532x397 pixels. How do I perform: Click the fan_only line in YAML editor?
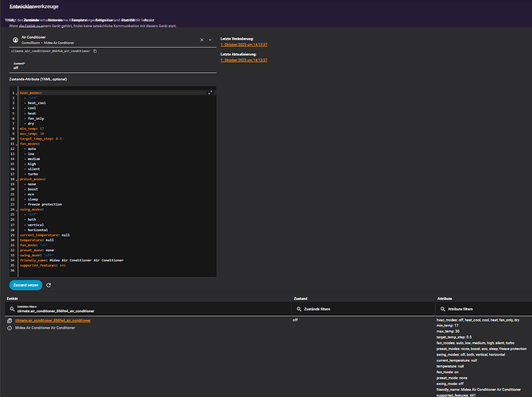click(36, 118)
